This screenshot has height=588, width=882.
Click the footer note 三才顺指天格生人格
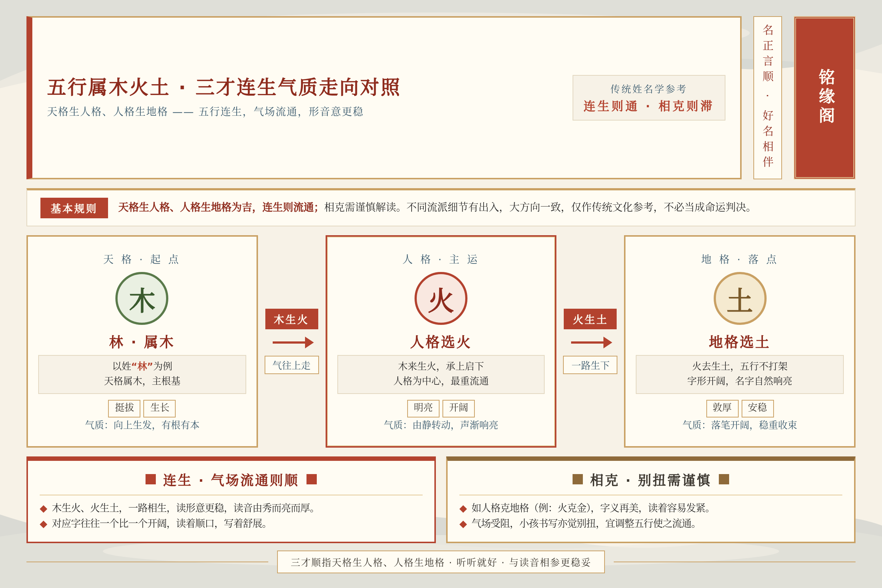pyautogui.click(x=441, y=562)
